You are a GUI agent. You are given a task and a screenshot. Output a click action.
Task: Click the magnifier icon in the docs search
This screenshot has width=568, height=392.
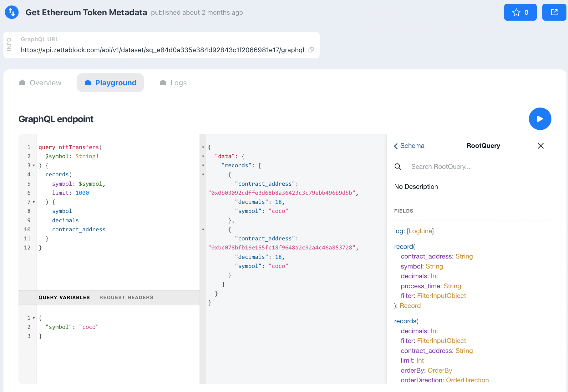398,167
